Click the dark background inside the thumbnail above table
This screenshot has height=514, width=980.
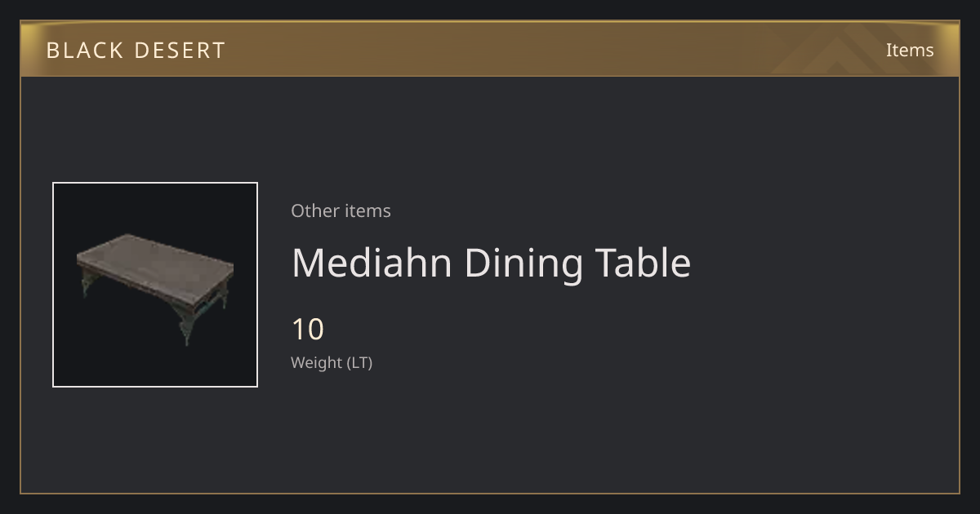(155, 208)
